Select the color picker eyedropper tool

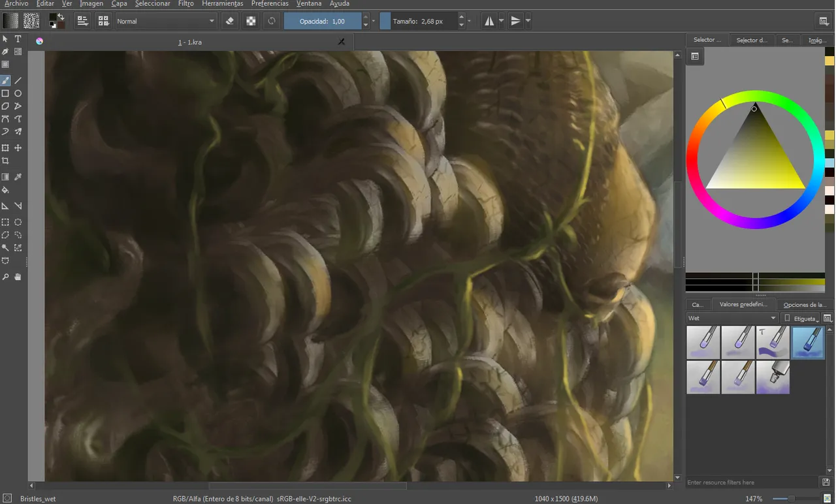(18, 177)
